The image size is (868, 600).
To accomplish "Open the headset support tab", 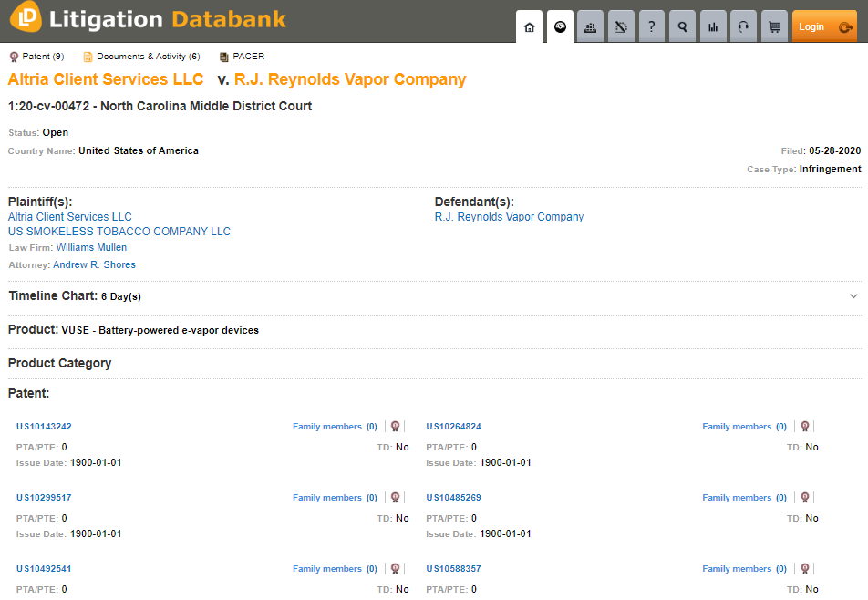I will [x=743, y=26].
